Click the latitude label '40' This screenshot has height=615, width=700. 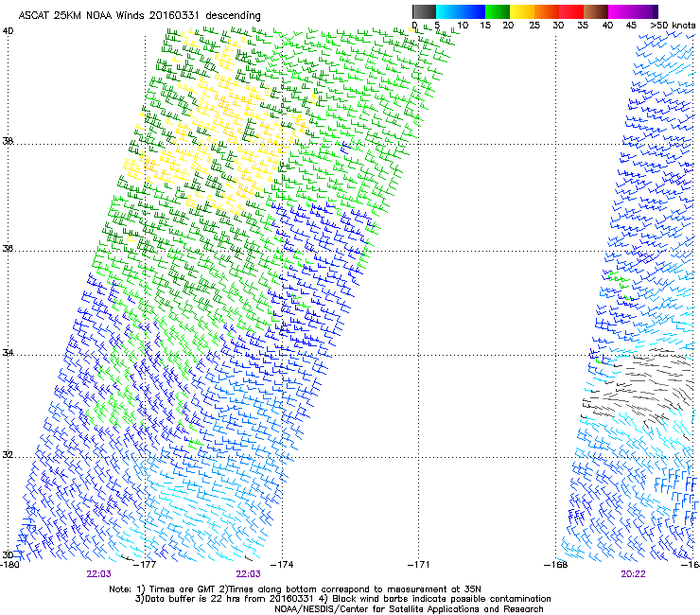(x=8, y=31)
